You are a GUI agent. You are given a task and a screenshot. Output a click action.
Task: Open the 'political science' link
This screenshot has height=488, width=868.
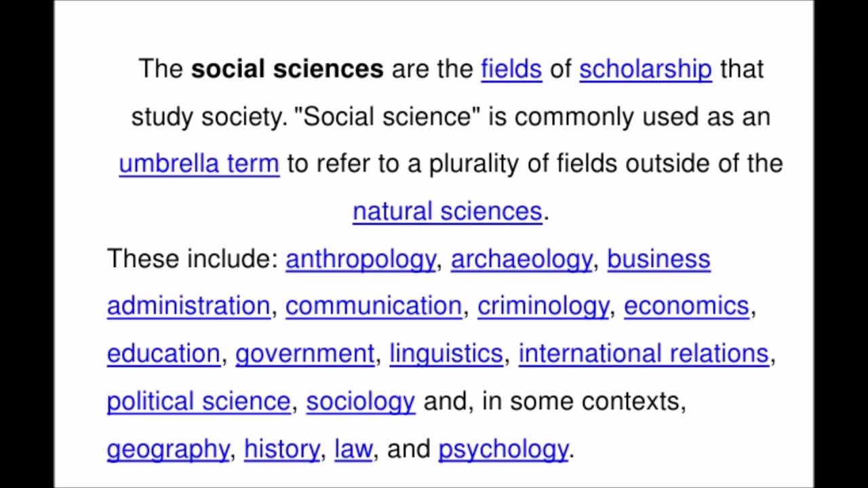coord(199,401)
